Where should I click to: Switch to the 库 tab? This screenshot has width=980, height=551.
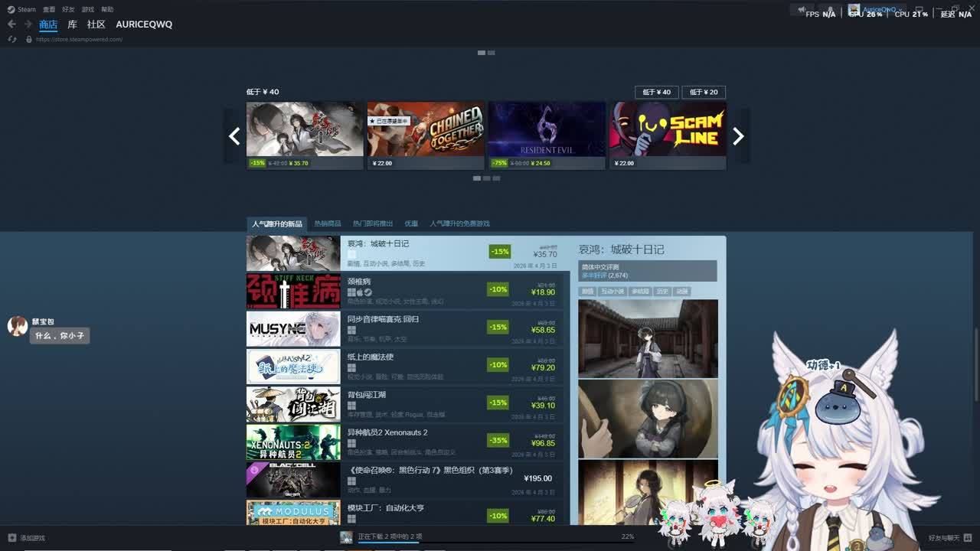pos(72,24)
